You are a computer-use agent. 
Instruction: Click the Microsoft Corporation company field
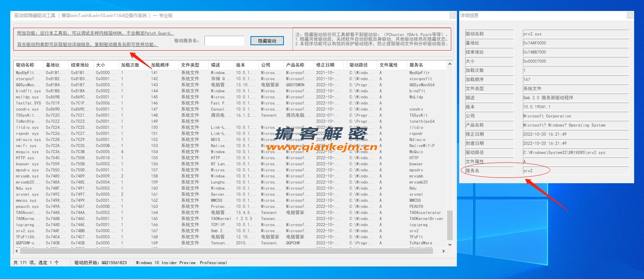576,116
